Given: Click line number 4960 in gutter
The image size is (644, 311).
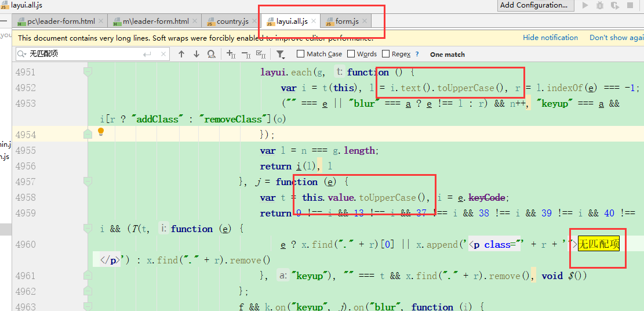Looking at the screenshot, I should [26, 244].
